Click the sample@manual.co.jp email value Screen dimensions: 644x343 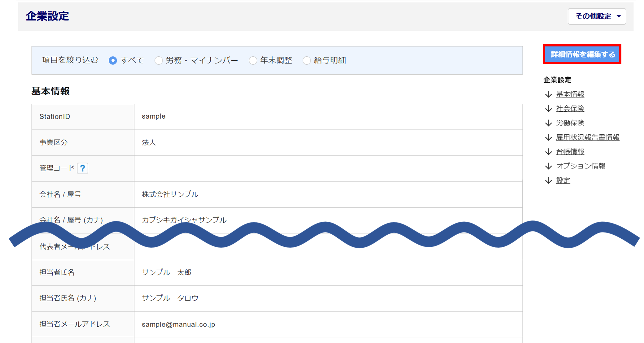coord(178,324)
